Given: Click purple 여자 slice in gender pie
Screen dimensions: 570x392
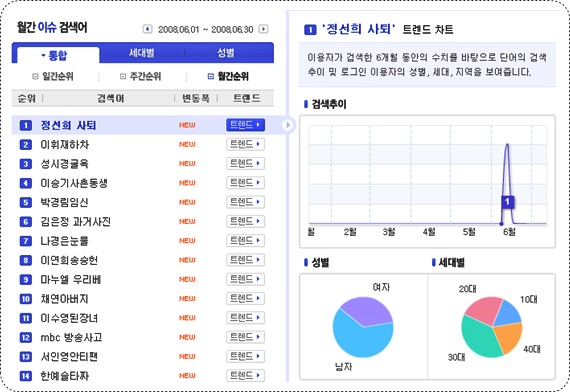Looking at the screenshot, I should pos(367,310).
